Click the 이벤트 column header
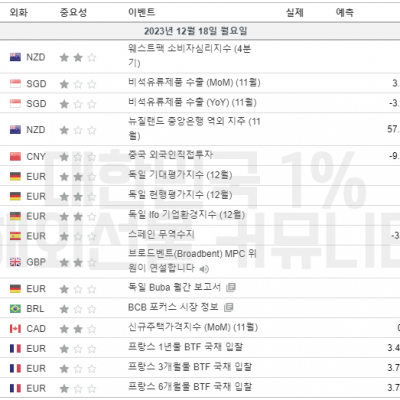 click(x=142, y=12)
